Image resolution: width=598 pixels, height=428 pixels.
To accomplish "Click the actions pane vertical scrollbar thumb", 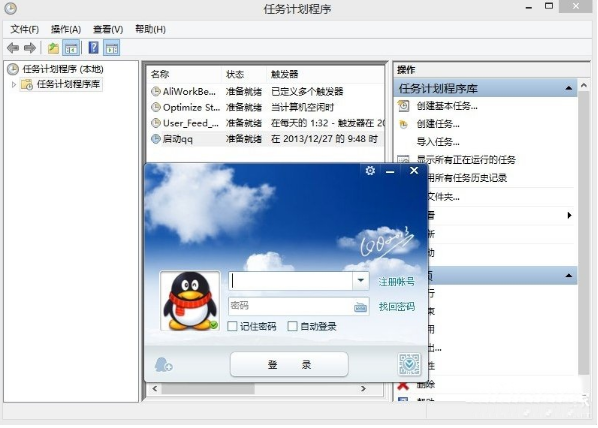I will [584, 233].
